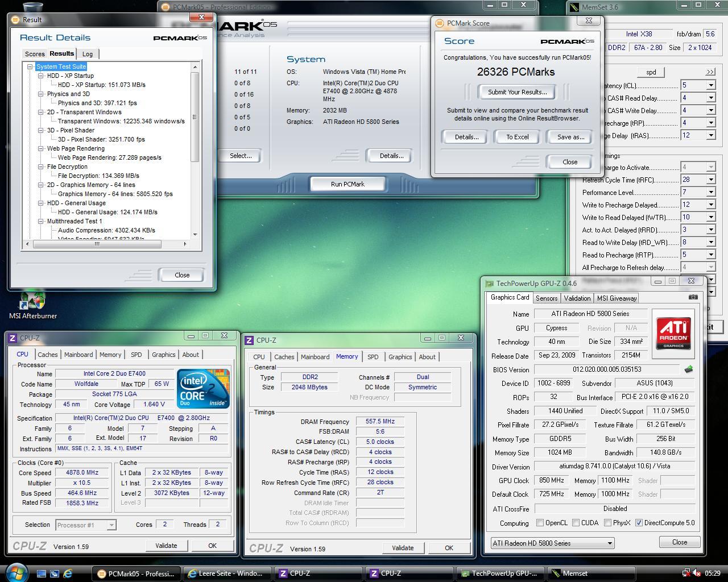Click the muted volume tray icon
This screenshot has height=582, width=728.
click(x=697, y=573)
